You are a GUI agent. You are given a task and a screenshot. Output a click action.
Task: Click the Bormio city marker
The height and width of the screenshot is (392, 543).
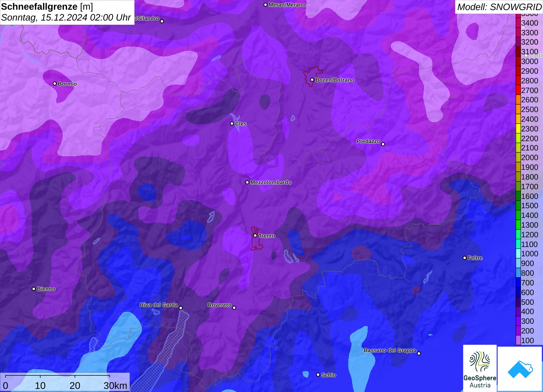pyautogui.click(x=55, y=84)
